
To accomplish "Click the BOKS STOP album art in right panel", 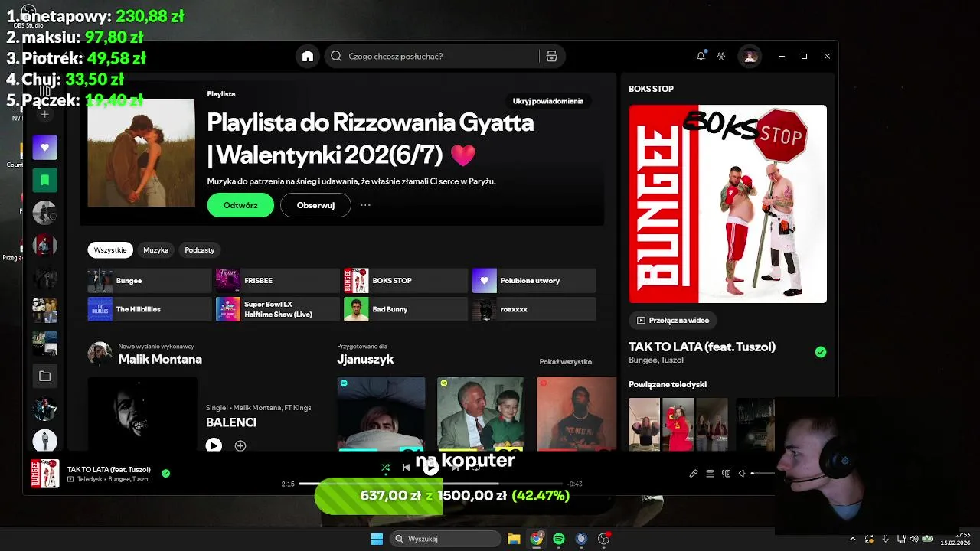I will (x=727, y=204).
